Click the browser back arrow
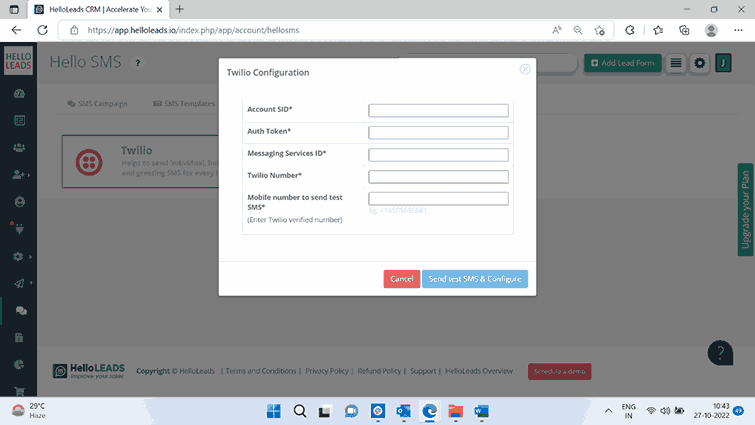Image resolution: width=755 pixels, height=425 pixels. pos(16,30)
